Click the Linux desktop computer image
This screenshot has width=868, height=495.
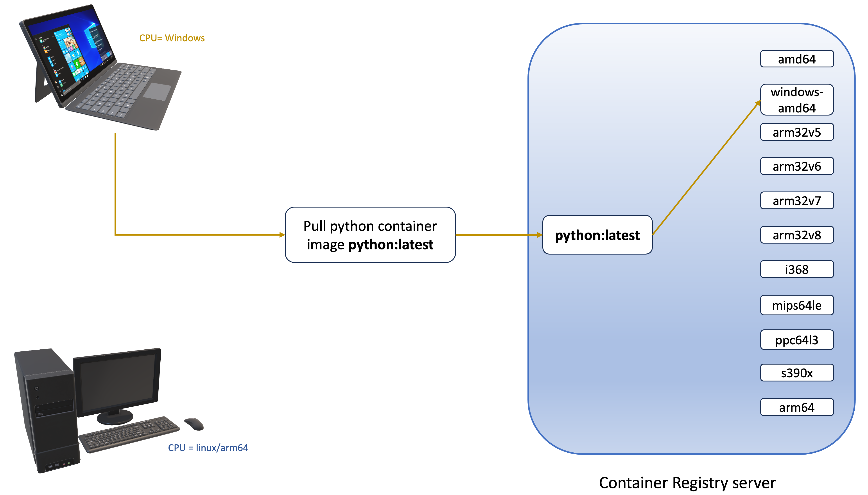pos(109,410)
